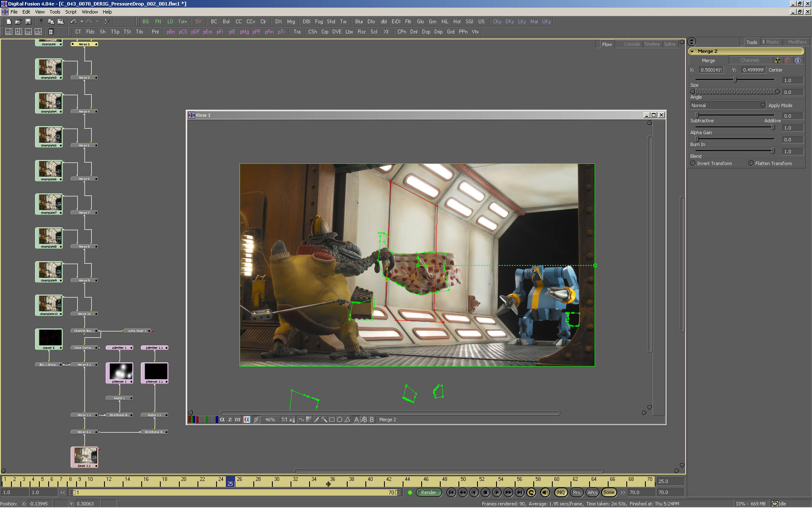This screenshot has height=508, width=812.
Task: Jump to the first frame button
Action: point(451,492)
